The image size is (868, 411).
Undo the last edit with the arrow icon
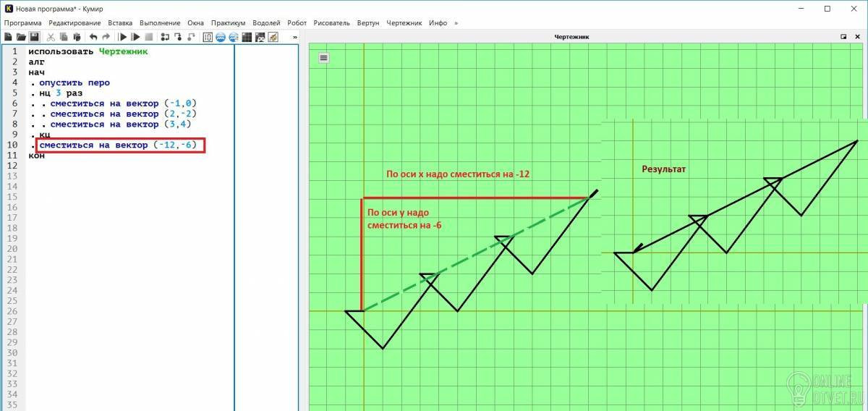[93, 36]
